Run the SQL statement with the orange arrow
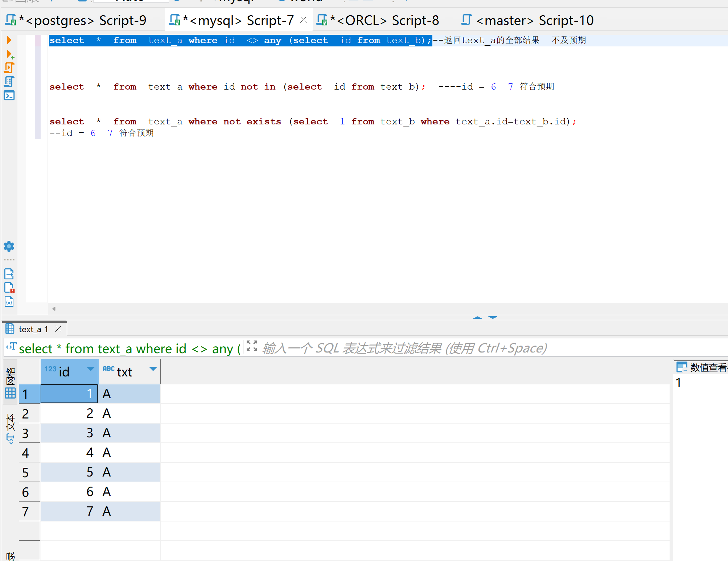The height and width of the screenshot is (561, 728). (9, 40)
